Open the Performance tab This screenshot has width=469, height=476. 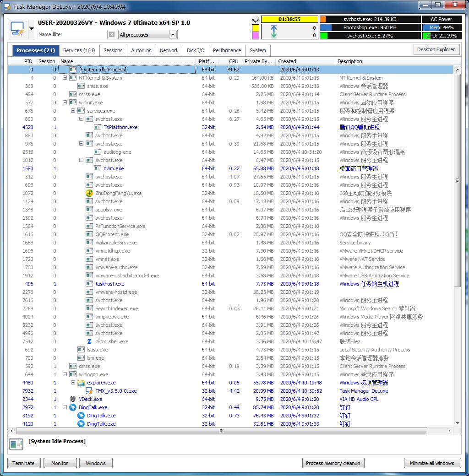coord(227,50)
